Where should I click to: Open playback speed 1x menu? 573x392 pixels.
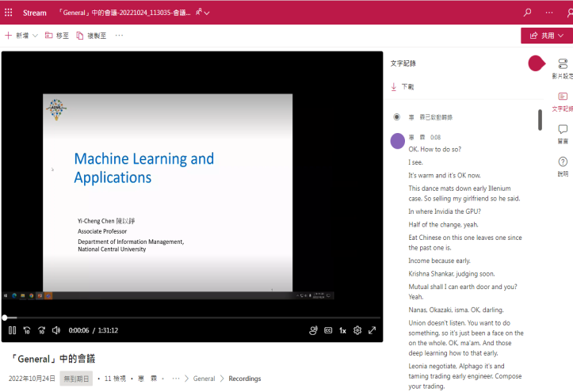[342, 330]
